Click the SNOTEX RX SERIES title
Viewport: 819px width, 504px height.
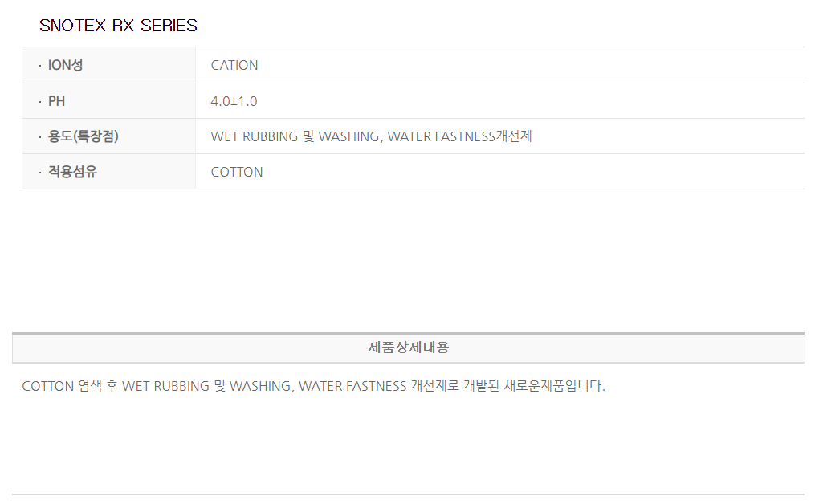click(118, 26)
